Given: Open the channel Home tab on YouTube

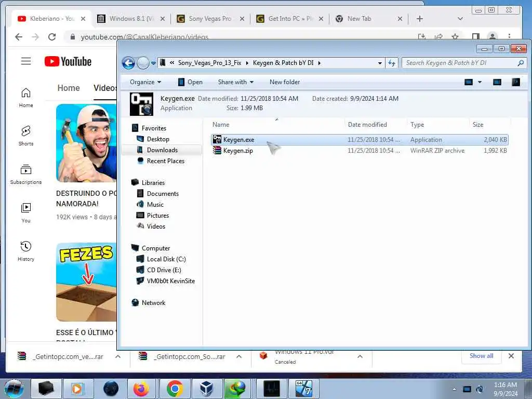Looking at the screenshot, I should pyautogui.click(x=69, y=88).
